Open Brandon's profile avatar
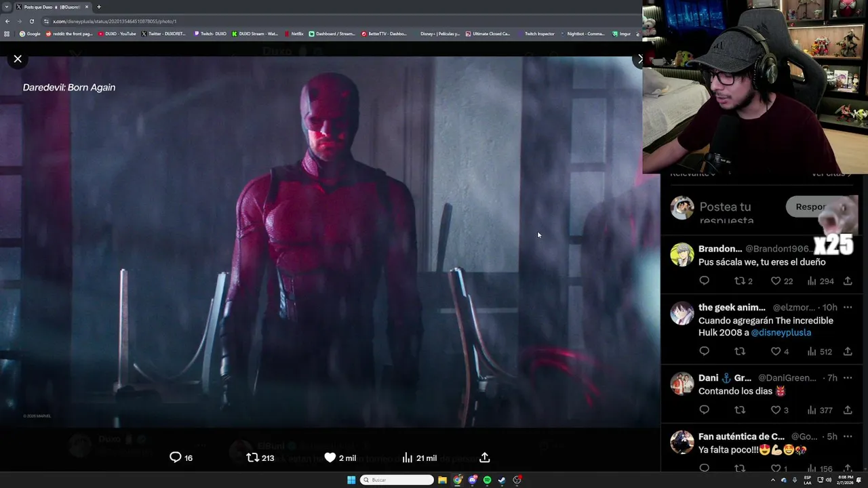 tap(682, 255)
